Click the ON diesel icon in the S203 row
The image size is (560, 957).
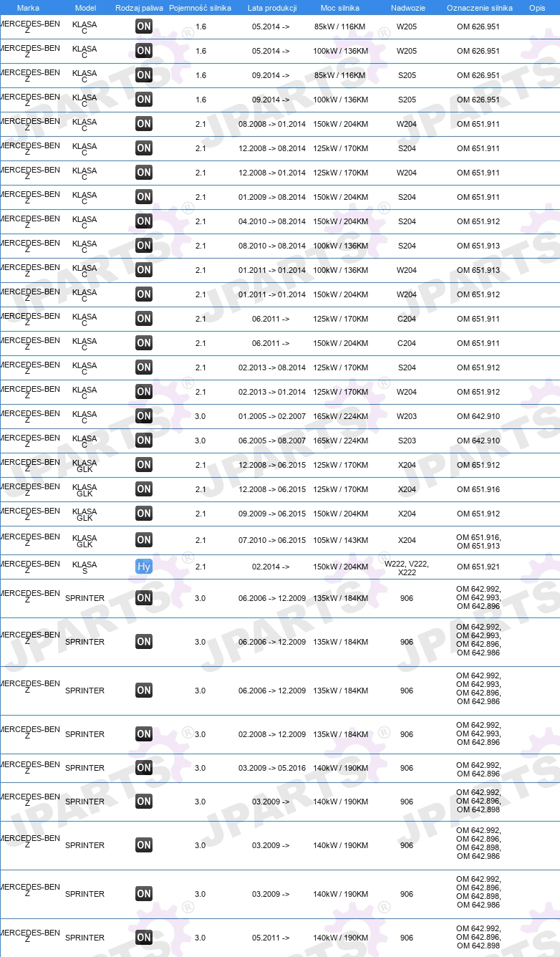pos(144,441)
